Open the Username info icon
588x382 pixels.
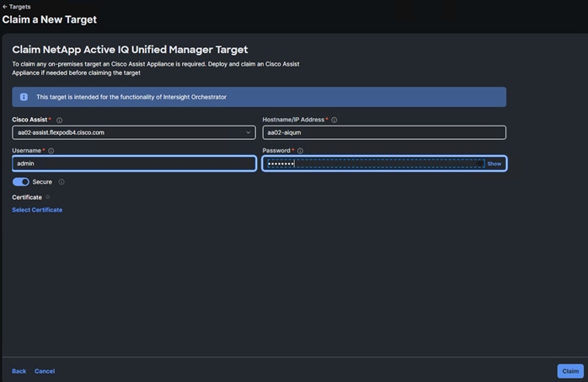51,151
